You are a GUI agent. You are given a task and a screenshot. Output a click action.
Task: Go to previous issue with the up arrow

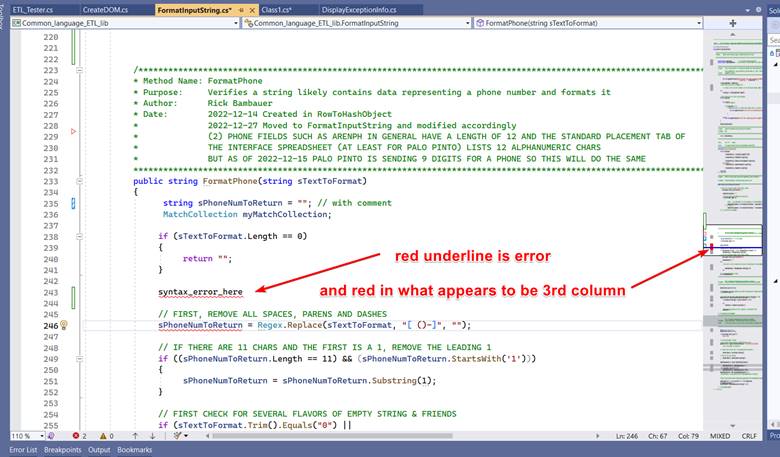(135, 436)
